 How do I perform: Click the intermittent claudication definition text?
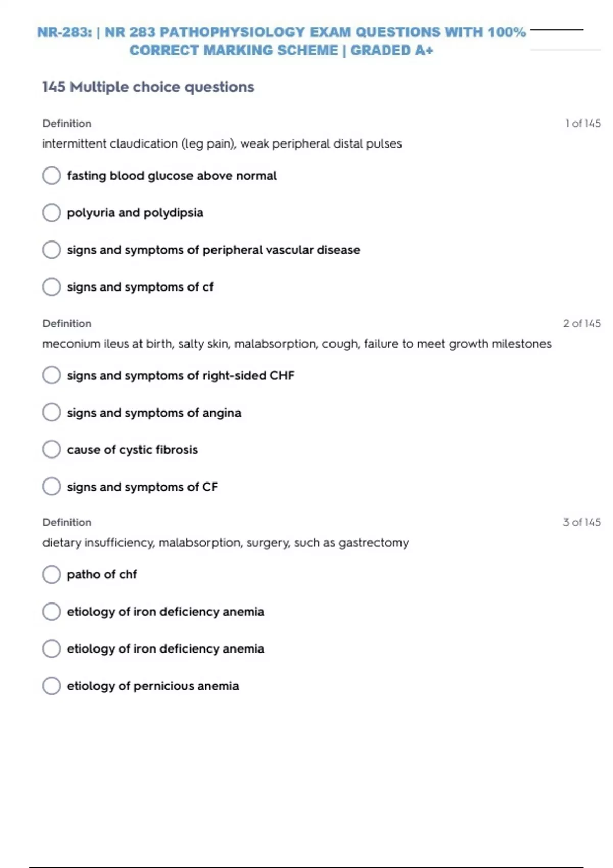[x=222, y=143]
